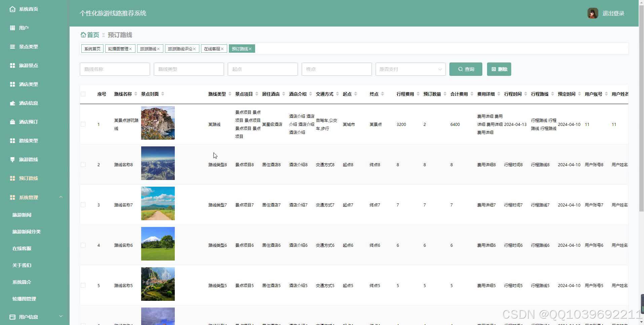Sort by the 合计费用 column sort arrows

tap(472, 94)
